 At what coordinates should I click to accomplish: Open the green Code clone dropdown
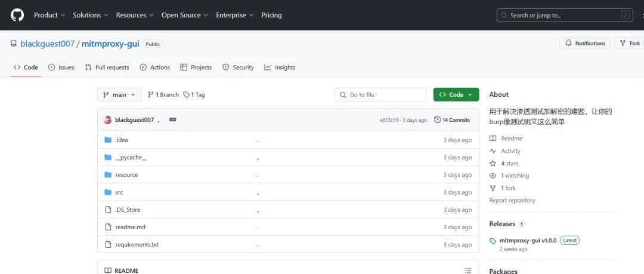point(456,95)
